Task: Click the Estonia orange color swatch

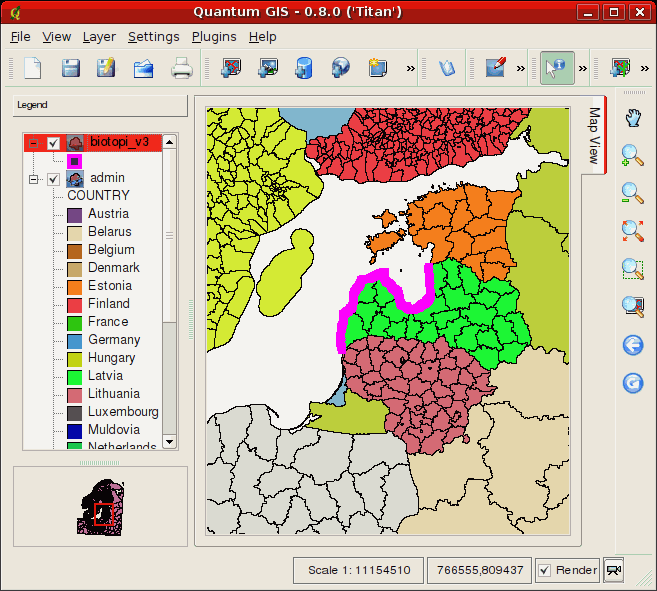Action: tap(74, 287)
